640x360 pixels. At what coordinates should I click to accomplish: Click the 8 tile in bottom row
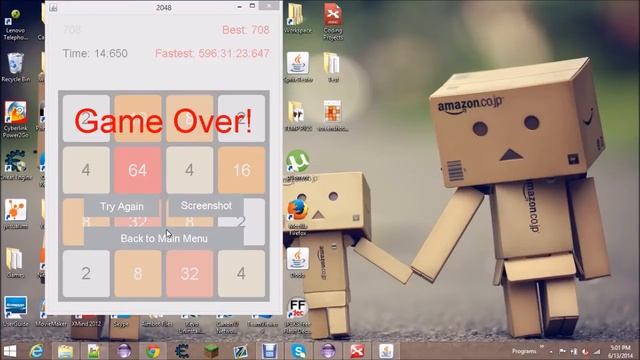[x=138, y=273]
